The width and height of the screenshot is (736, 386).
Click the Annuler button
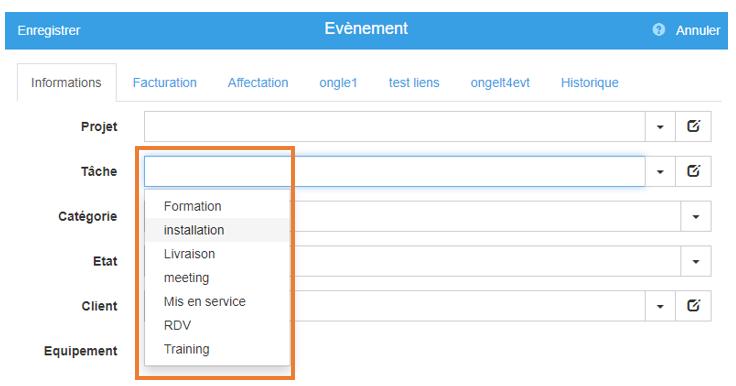point(698,31)
